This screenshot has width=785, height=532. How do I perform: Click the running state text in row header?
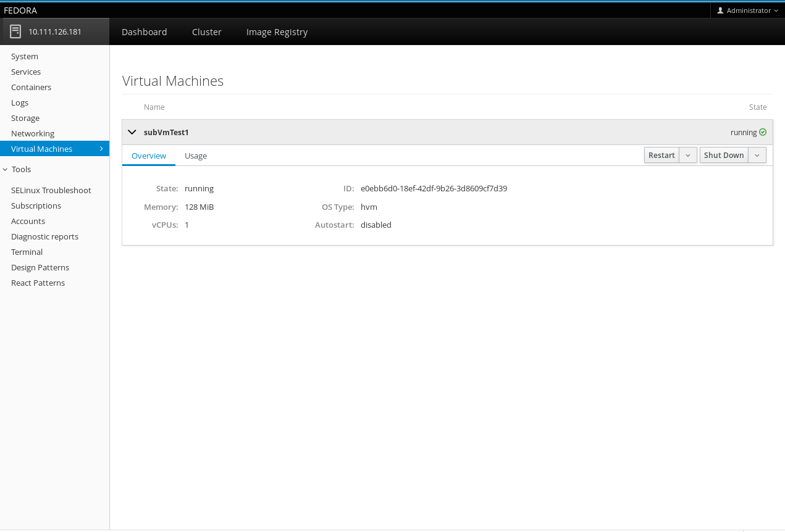(x=744, y=132)
